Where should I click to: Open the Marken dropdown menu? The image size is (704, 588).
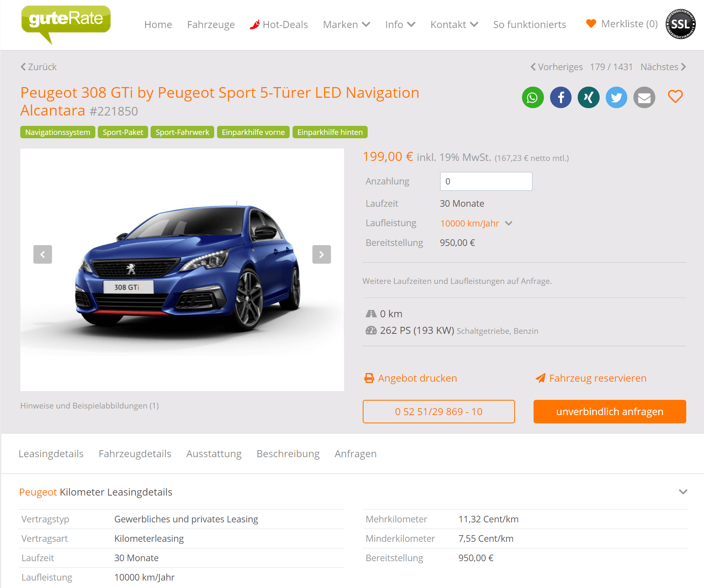click(346, 24)
